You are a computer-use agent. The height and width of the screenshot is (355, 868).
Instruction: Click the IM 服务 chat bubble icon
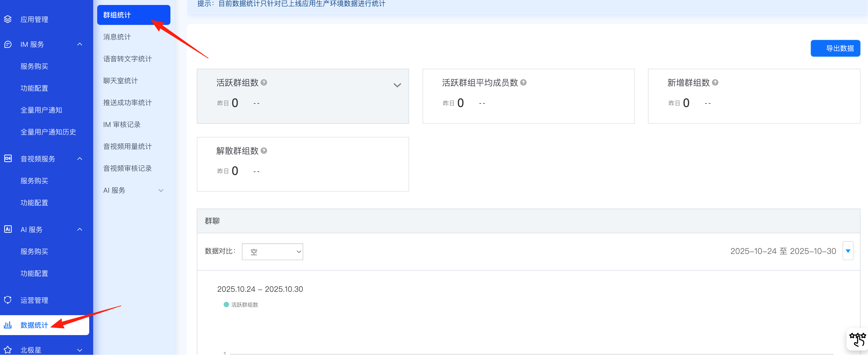(x=8, y=44)
